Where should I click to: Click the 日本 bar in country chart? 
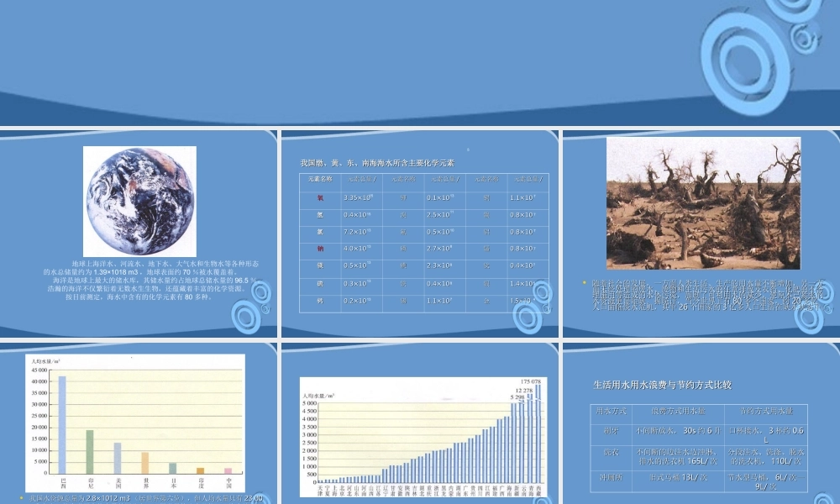[172, 468]
